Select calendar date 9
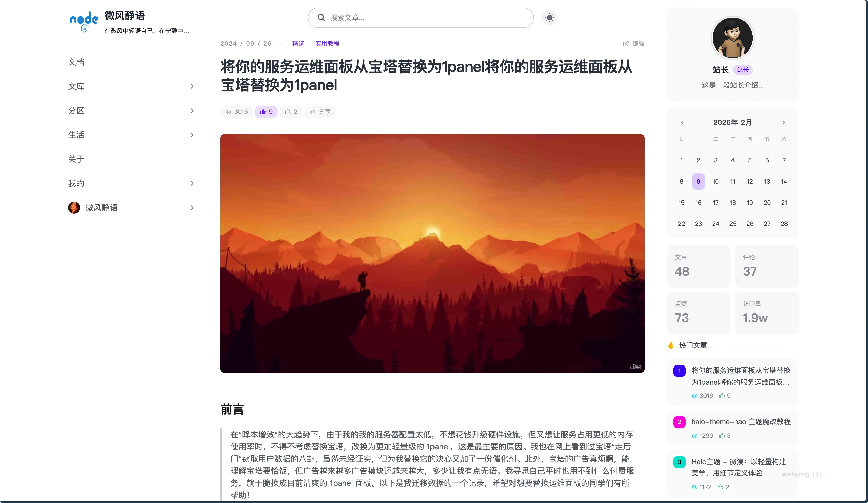This screenshot has height=503, width=868. [x=698, y=181]
